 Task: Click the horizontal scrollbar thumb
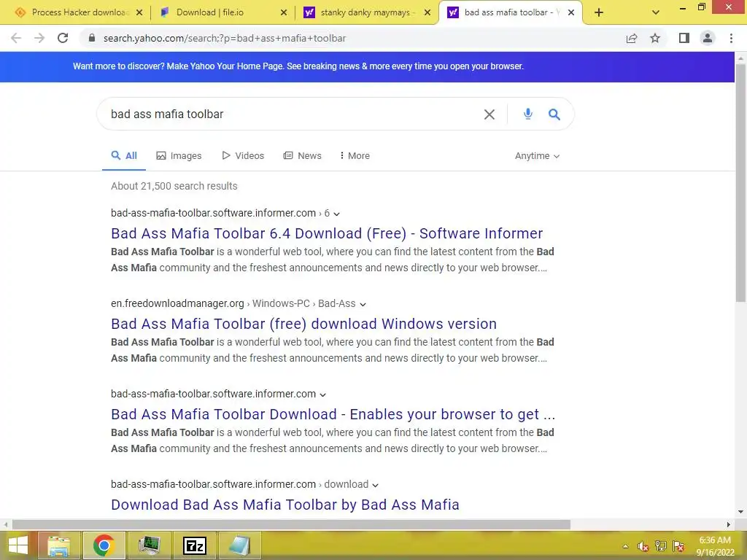[291, 525]
